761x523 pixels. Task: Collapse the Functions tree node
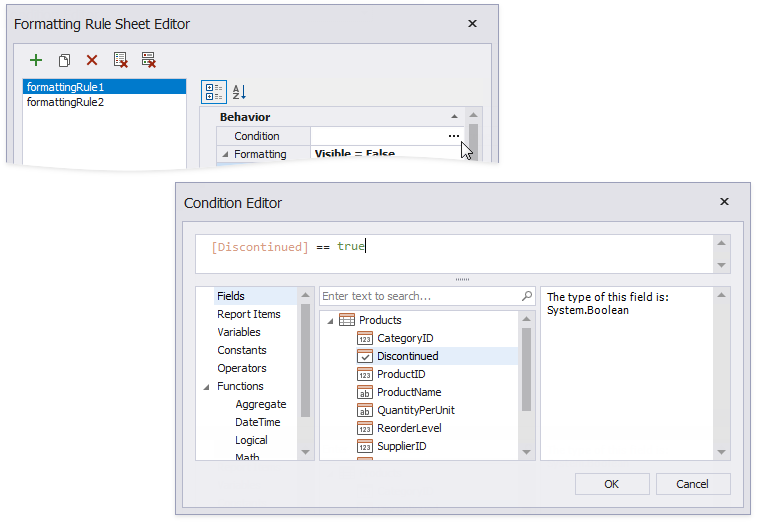(207, 387)
